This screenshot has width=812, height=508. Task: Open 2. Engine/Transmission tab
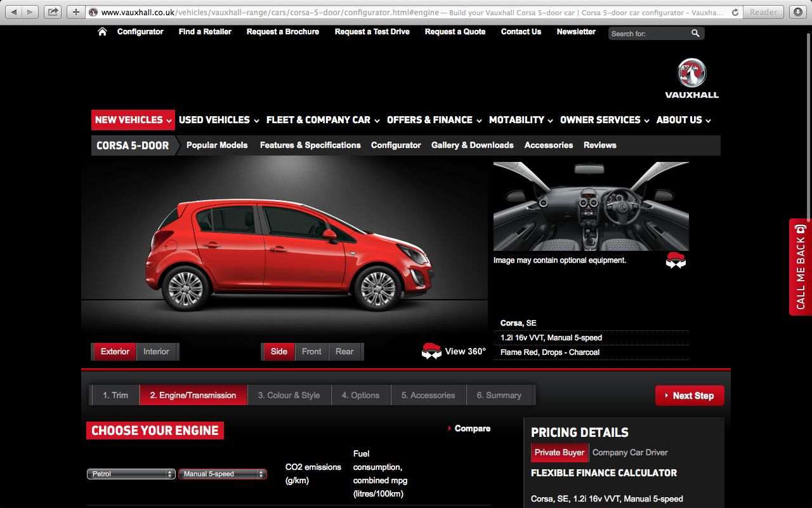[193, 395]
